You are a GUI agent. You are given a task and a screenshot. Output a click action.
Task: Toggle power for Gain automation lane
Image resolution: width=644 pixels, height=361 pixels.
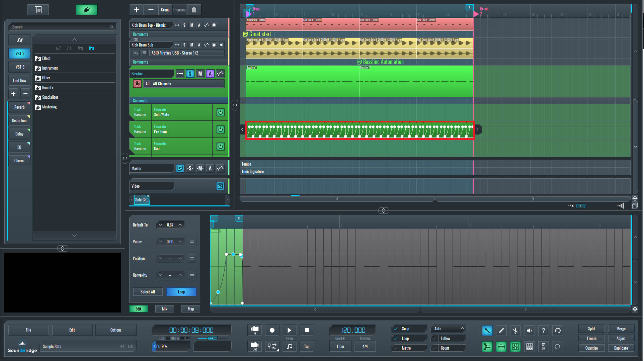pos(221,147)
